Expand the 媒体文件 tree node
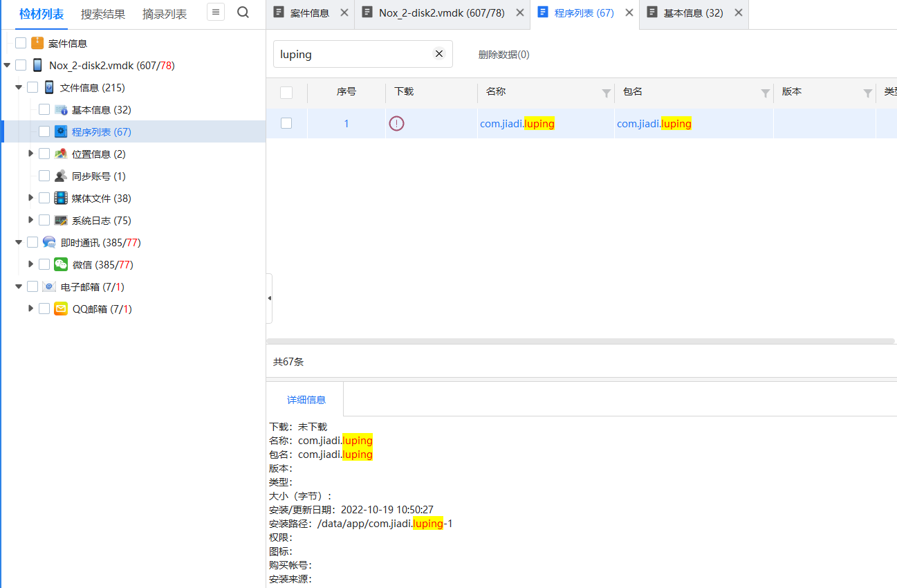This screenshot has height=588, width=897. tap(30, 198)
